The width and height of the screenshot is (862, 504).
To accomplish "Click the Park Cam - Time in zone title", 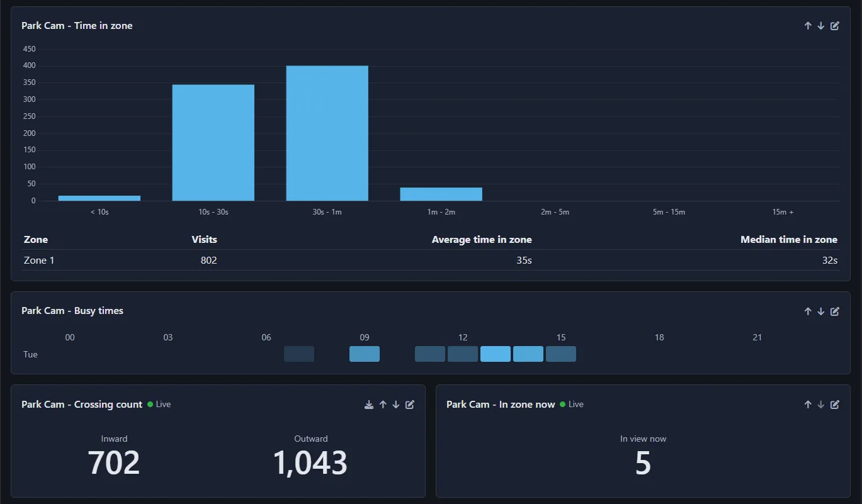I will (x=77, y=26).
